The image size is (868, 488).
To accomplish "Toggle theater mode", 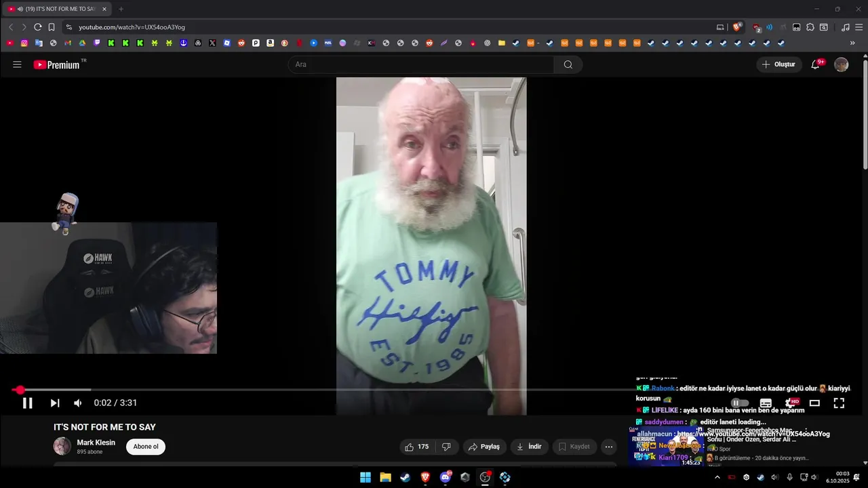I will [814, 403].
